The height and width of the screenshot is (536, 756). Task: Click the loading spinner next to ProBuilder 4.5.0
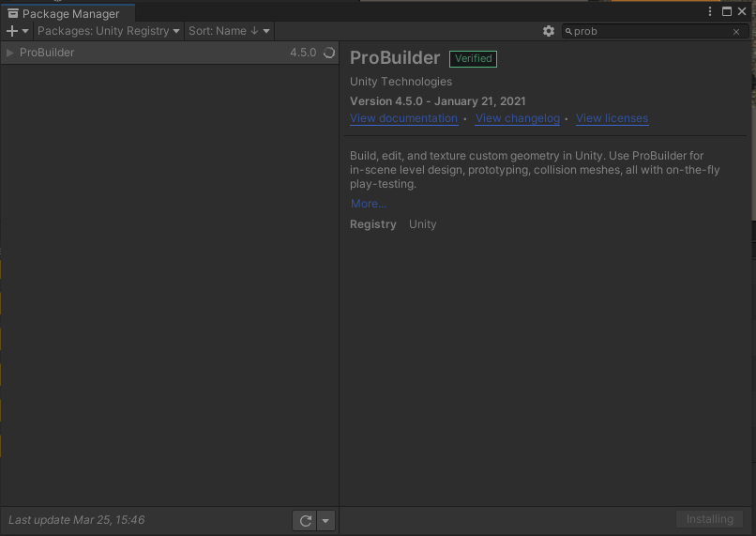[329, 53]
